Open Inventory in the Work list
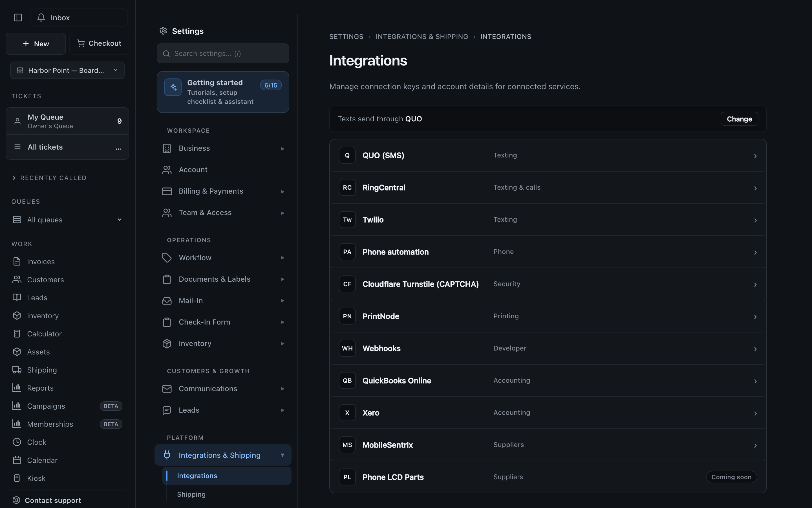 67,316
